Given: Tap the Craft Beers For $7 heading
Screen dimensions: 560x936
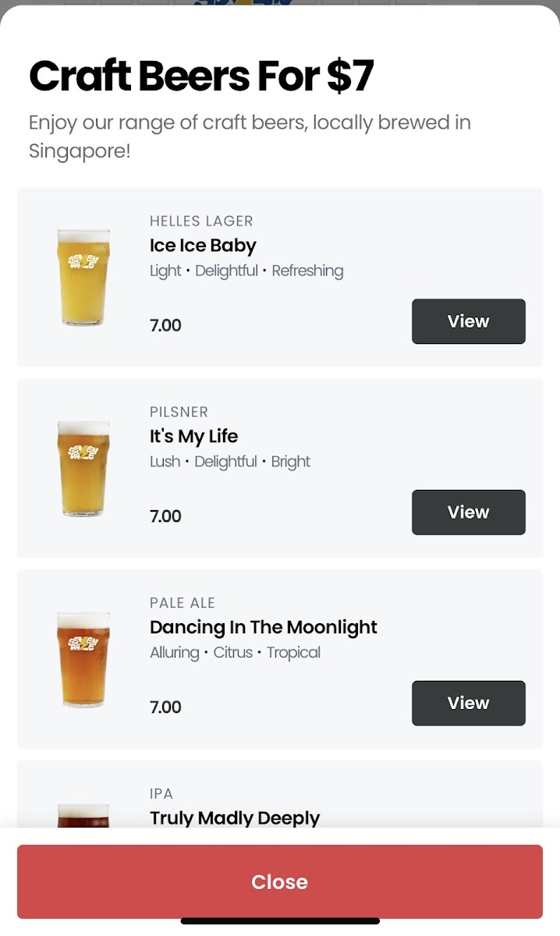Looking at the screenshot, I should [201, 76].
